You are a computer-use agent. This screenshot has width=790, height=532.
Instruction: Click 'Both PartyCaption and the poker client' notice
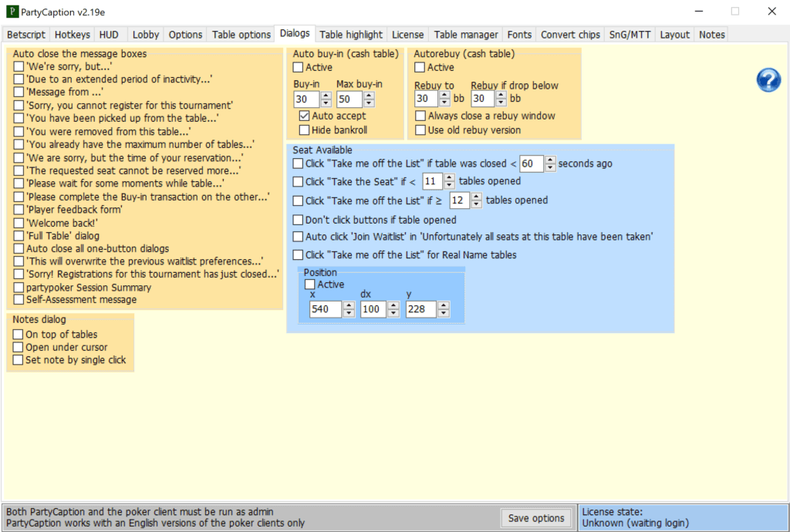[140, 512]
